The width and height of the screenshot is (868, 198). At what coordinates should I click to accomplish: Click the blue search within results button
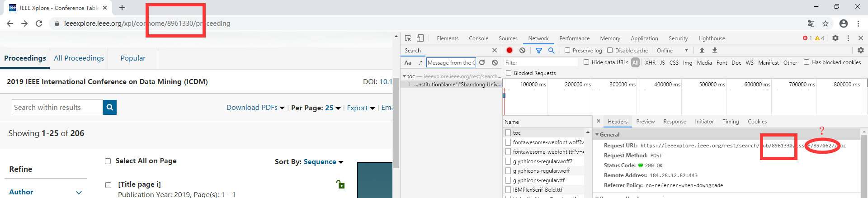point(110,107)
